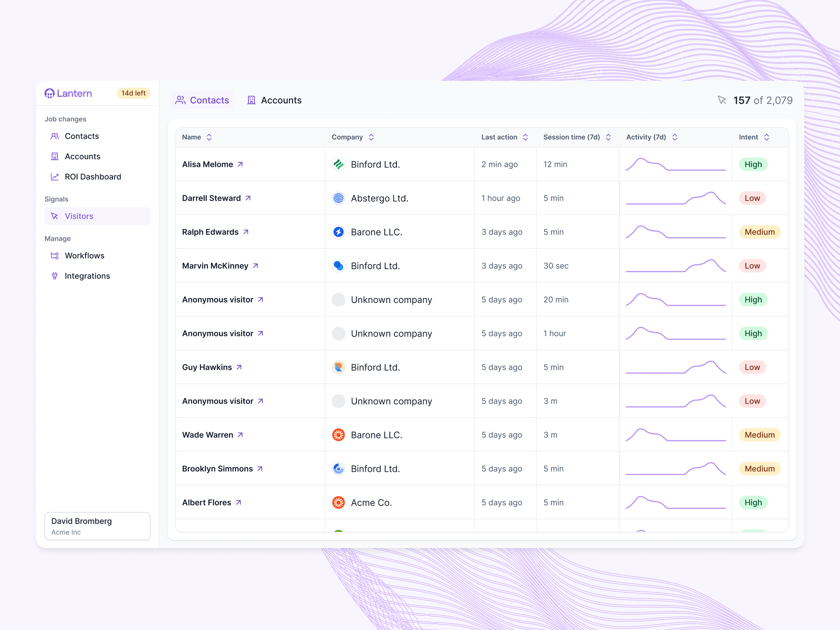Select the Visitors cursor icon under Signals

[55, 216]
